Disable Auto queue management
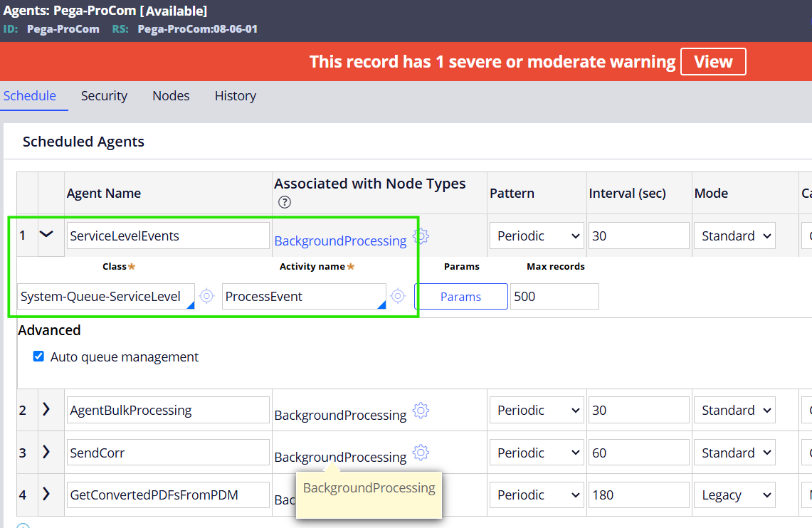The image size is (812, 528). click(x=38, y=356)
